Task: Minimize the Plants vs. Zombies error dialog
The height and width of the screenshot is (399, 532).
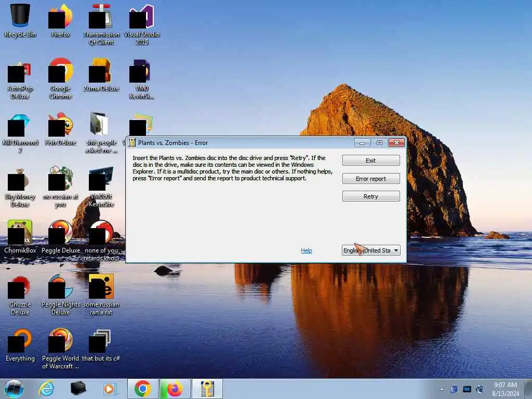Action: click(362, 143)
